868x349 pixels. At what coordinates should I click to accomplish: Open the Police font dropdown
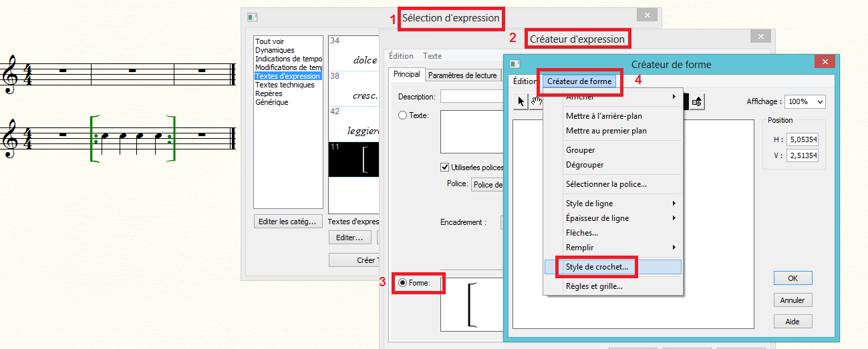(487, 185)
